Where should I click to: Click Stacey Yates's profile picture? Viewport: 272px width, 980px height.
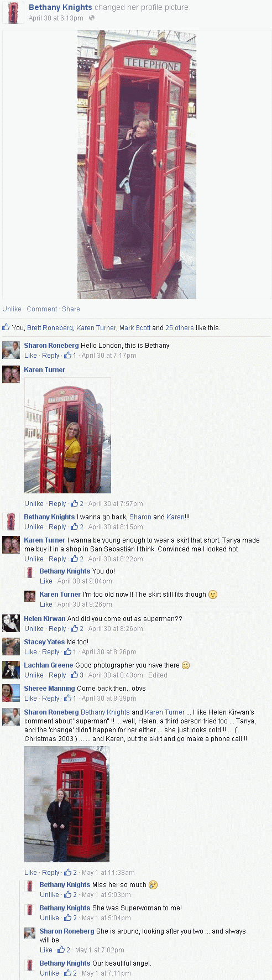point(11,647)
